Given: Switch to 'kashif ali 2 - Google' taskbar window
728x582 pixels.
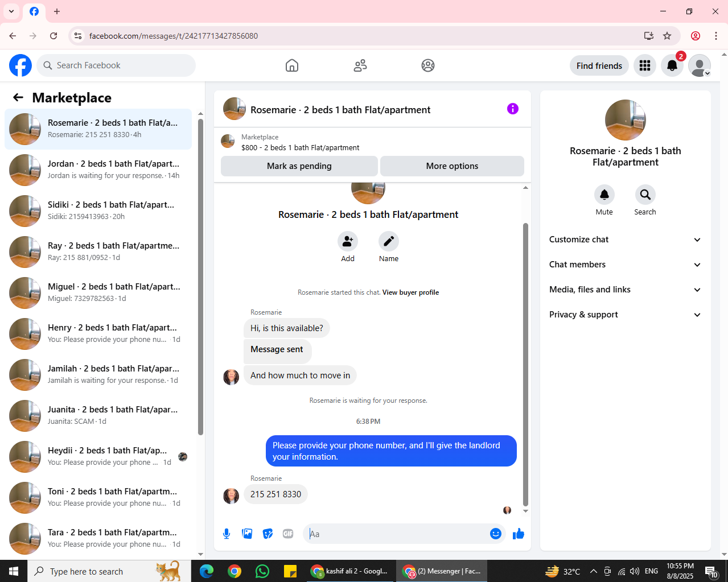Looking at the screenshot, I should pos(349,571).
